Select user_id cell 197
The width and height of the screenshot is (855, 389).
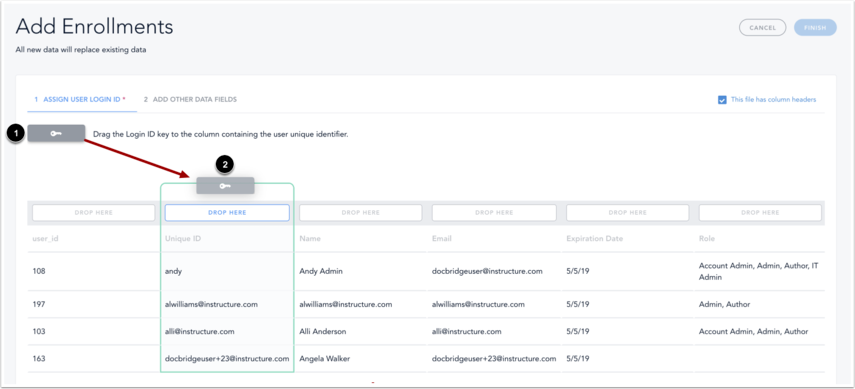point(39,304)
